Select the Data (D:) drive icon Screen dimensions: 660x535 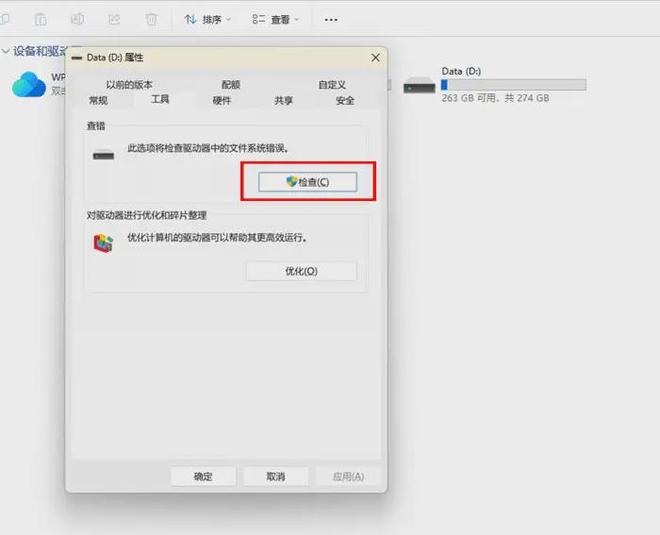point(419,86)
